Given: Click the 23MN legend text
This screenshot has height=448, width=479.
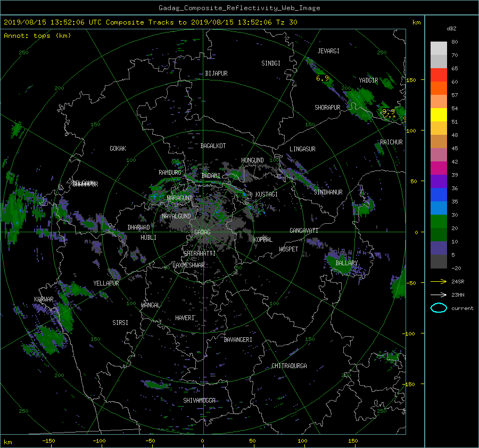Looking at the screenshot, I should pyautogui.click(x=458, y=295).
